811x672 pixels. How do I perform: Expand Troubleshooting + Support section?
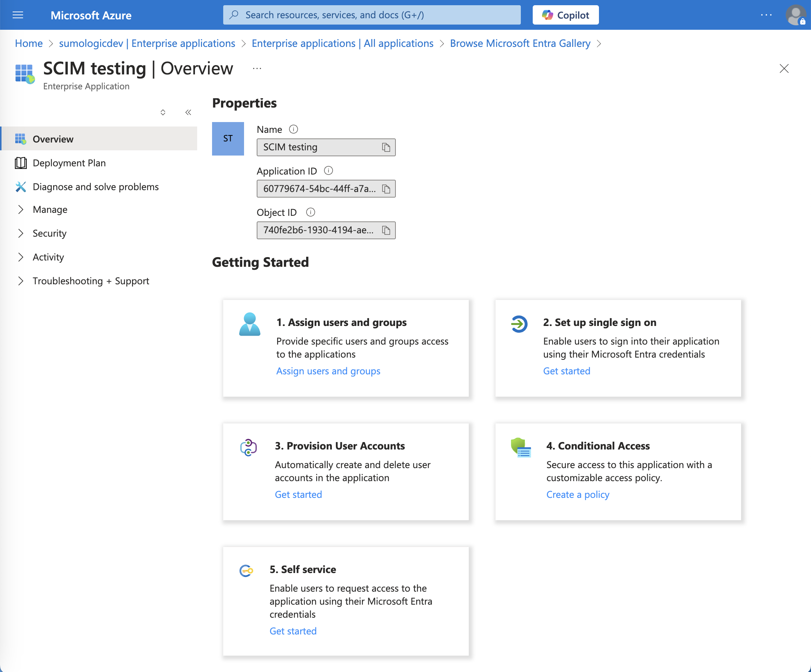[91, 281]
